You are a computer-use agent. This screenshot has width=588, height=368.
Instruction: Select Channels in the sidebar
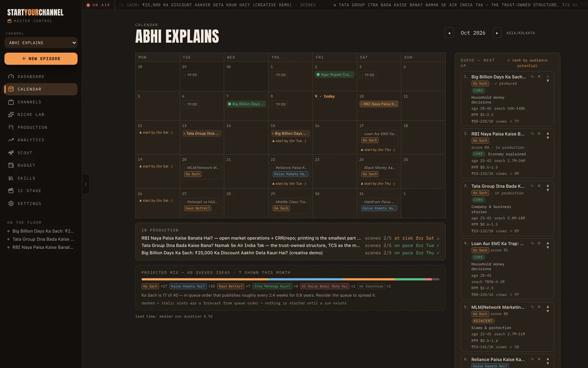(41, 102)
